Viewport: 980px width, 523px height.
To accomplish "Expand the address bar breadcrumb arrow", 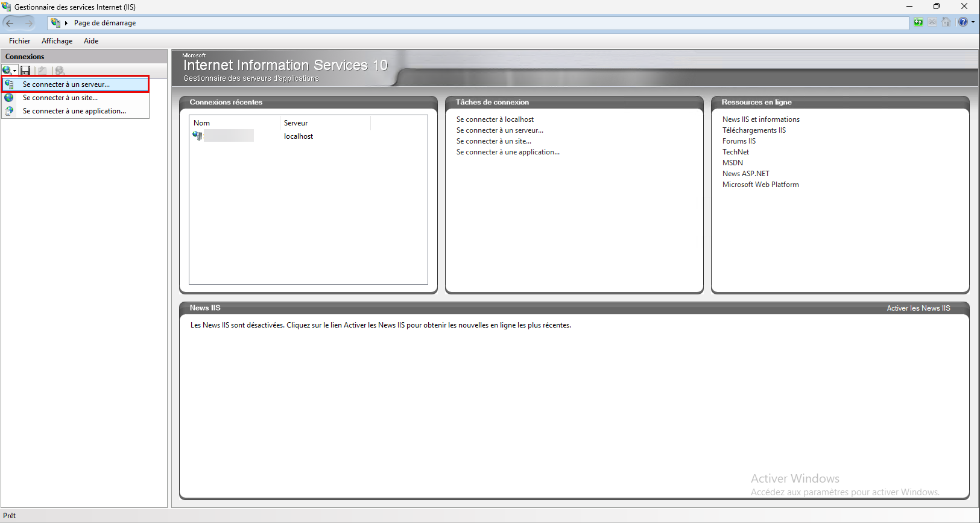I will [66, 23].
